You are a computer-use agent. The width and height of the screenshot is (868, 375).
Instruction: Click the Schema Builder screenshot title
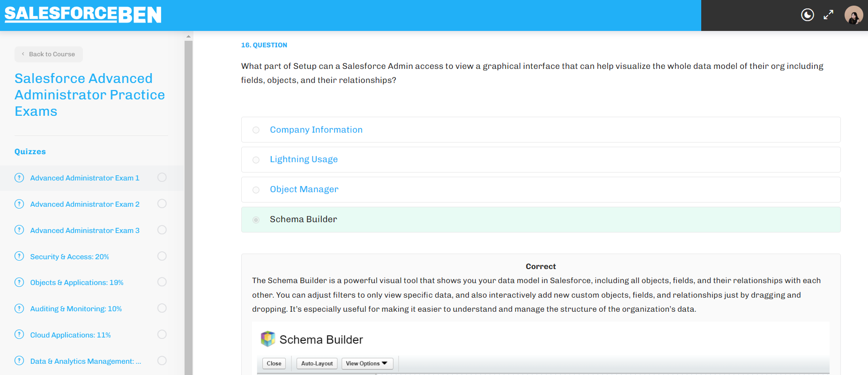coord(321,339)
